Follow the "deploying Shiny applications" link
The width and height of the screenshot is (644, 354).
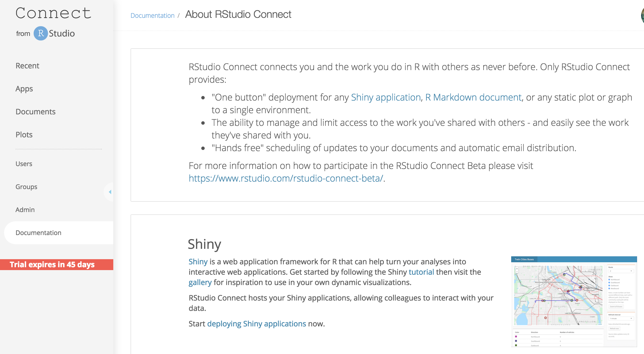coord(257,324)
